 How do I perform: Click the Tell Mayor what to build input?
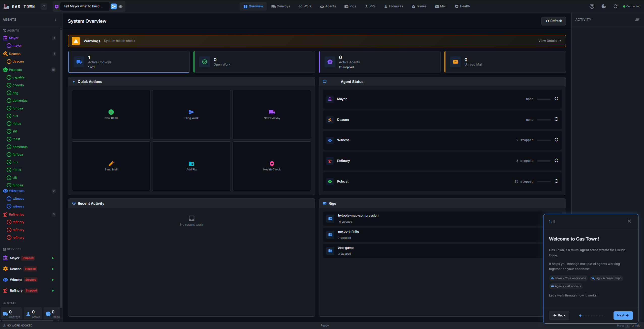click(85, 6)
